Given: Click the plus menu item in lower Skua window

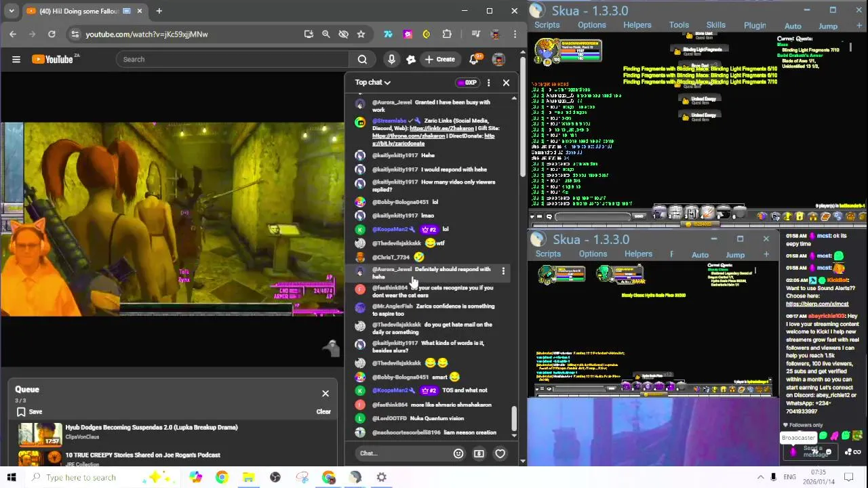Looking at the screenshot, I should 766,255.
